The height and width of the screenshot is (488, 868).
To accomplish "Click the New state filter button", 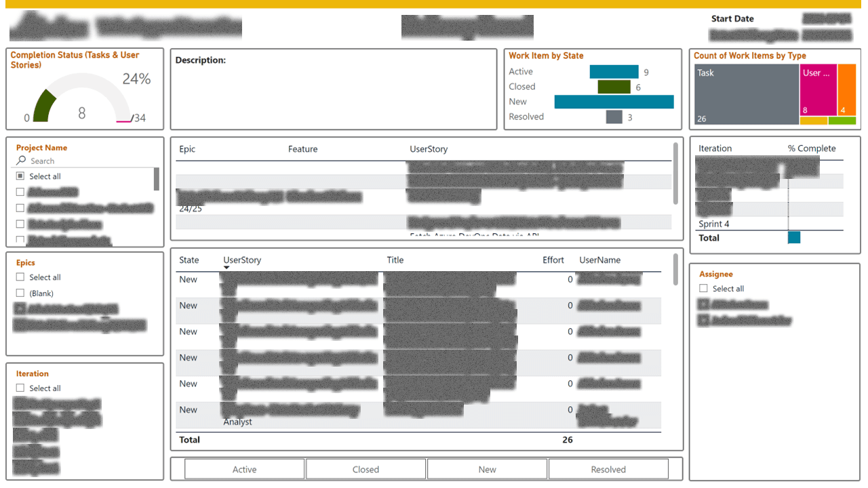I will (x=487, y=468).
